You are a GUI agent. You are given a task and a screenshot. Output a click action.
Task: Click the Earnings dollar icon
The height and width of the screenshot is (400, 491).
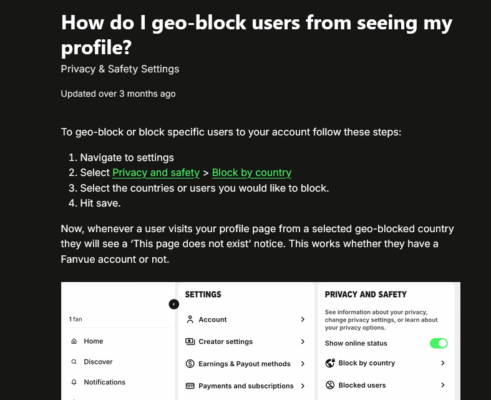point(190,364)
